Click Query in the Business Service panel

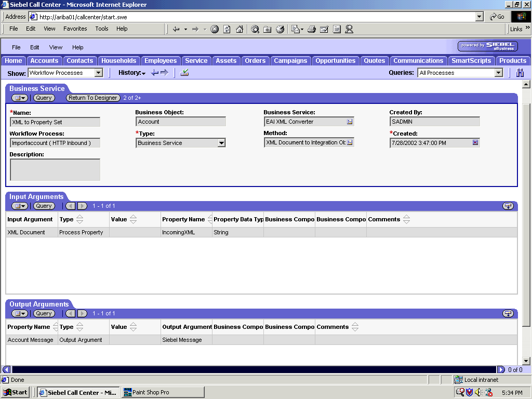coord(44,97)
